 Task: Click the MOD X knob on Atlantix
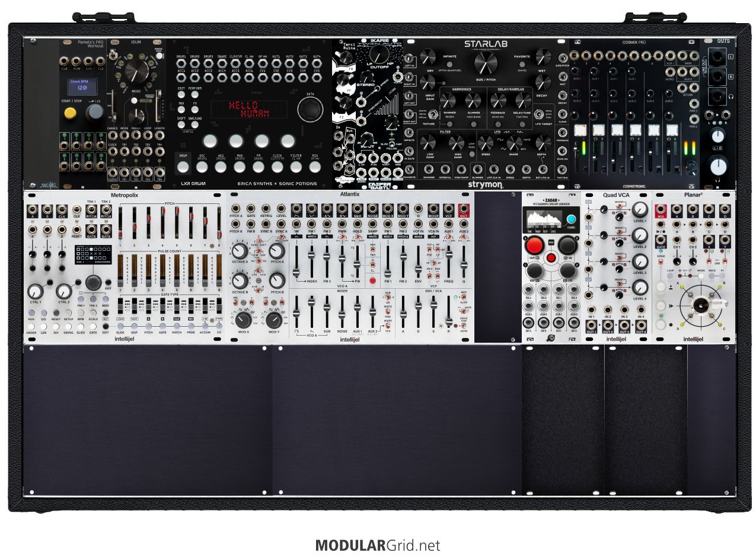click(243, 320)
